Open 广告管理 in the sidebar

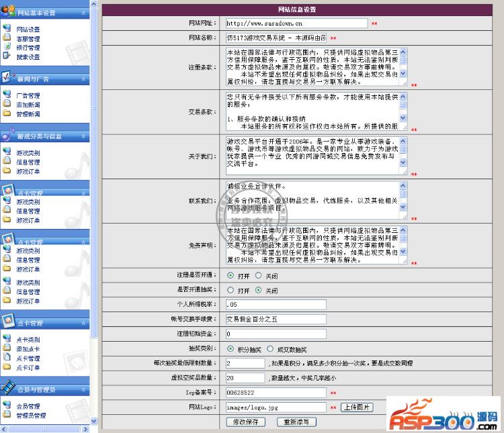pos(28,96)
